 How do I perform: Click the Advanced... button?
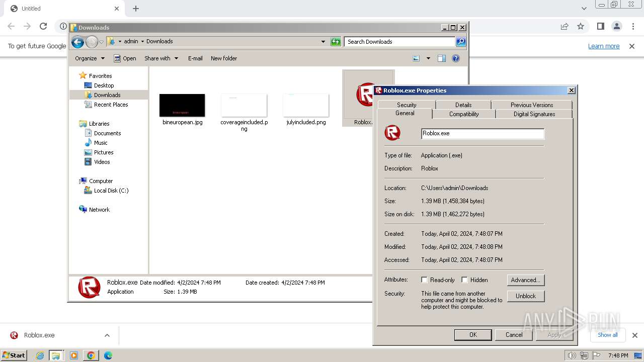526,280
